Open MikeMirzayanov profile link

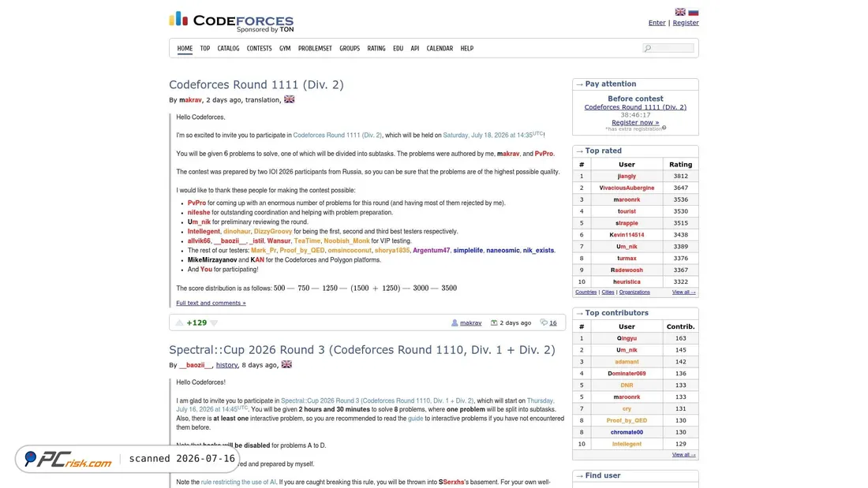[212, 260]
